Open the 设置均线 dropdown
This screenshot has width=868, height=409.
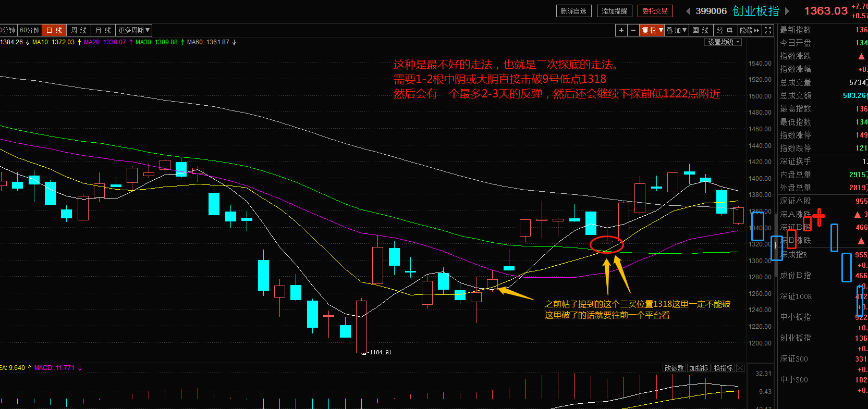point(724,42)
